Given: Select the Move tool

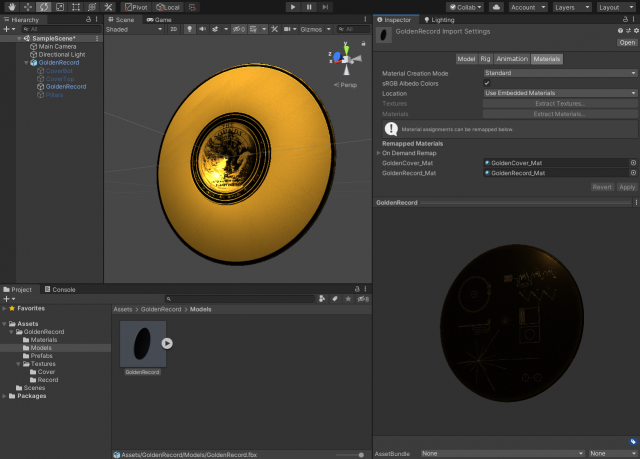Looking at the screenshot, I should click(27, 7).
